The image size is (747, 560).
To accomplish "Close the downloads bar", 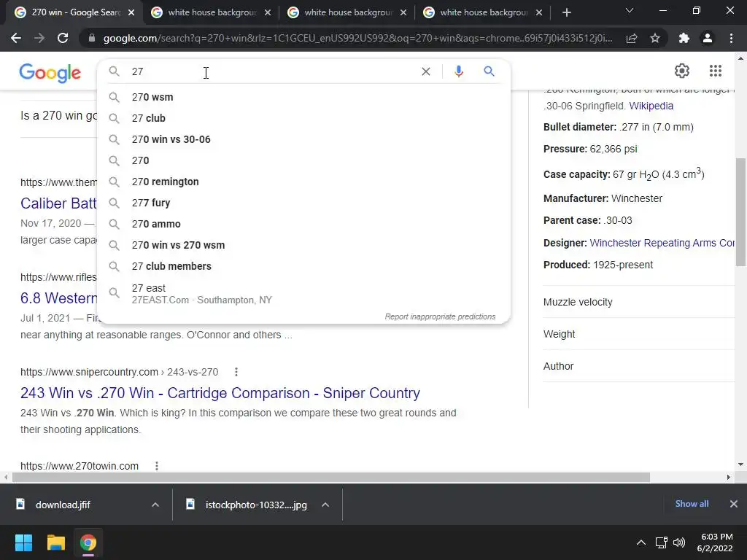I will point(734,504).
